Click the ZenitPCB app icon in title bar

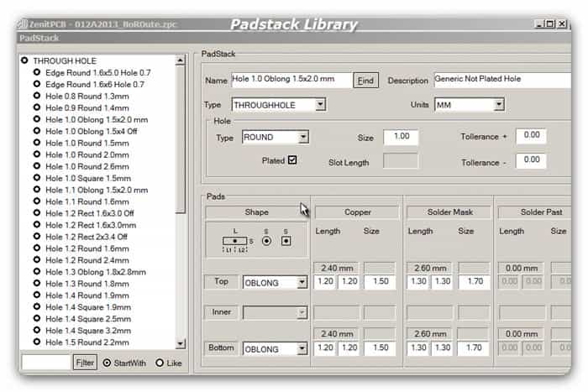[23, 24]
